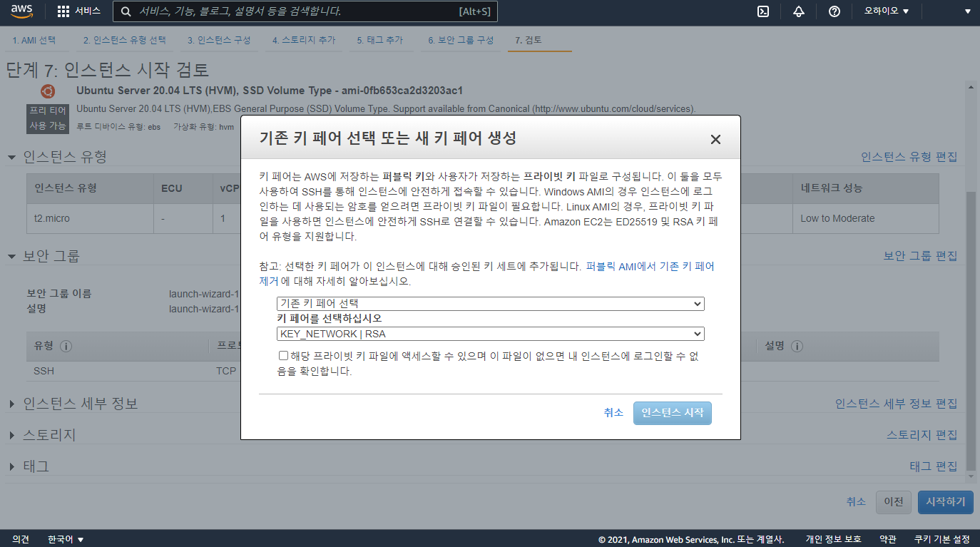Select the 7. 검토 tab
The image size is (980, 547).
[x=529, y=41]
